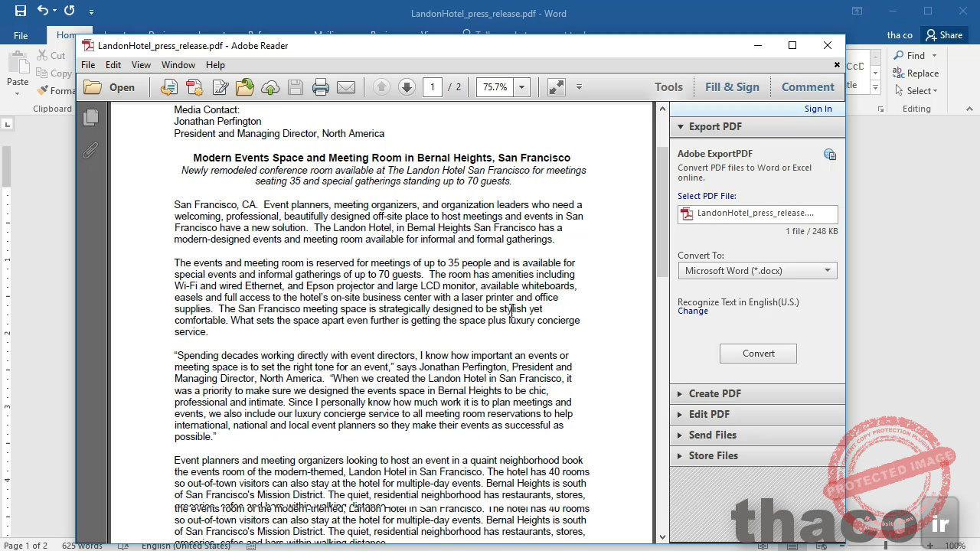The width and height of the screenshot is (980, 551).
Task: Email the PDF using the envelope icon
Action: pos(346,86)
